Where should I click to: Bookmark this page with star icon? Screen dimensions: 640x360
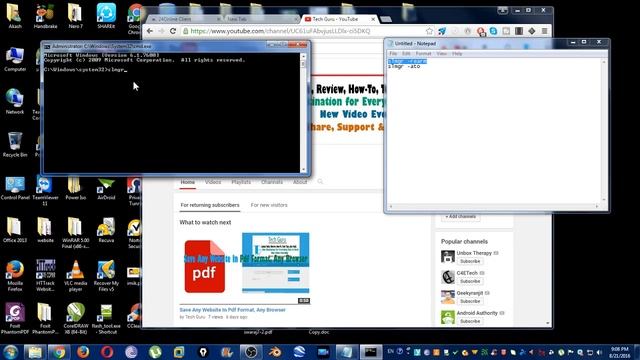pyautogui.click(x=429, y=31)
